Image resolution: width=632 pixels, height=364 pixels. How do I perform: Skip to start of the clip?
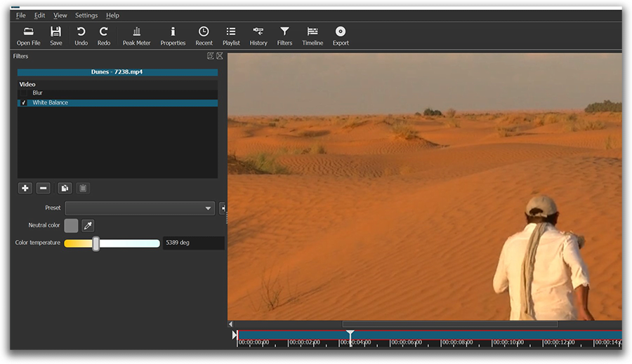click(235, 335)
